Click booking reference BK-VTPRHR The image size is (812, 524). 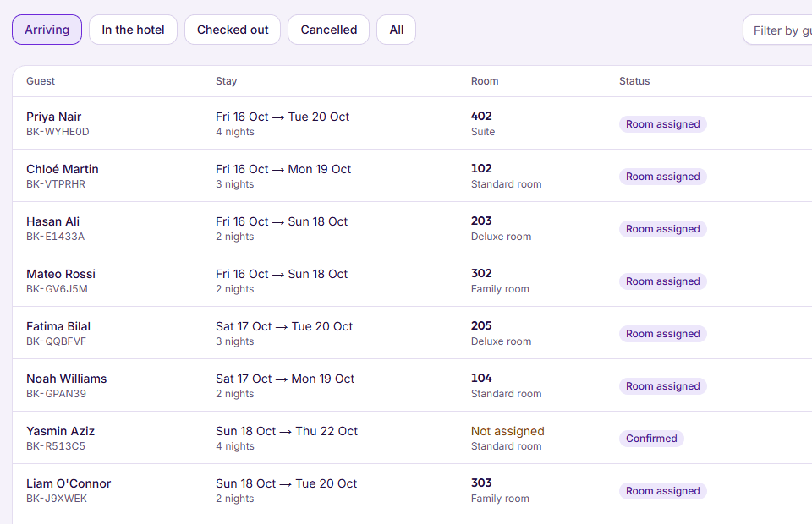pos(56,184)
